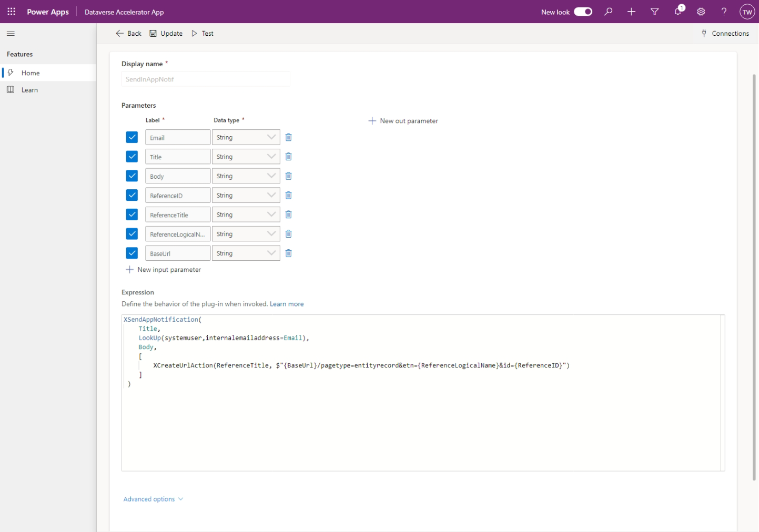
Task: Delete the ReferenceTitle parameter with trash icon
Action: (288, 214)
